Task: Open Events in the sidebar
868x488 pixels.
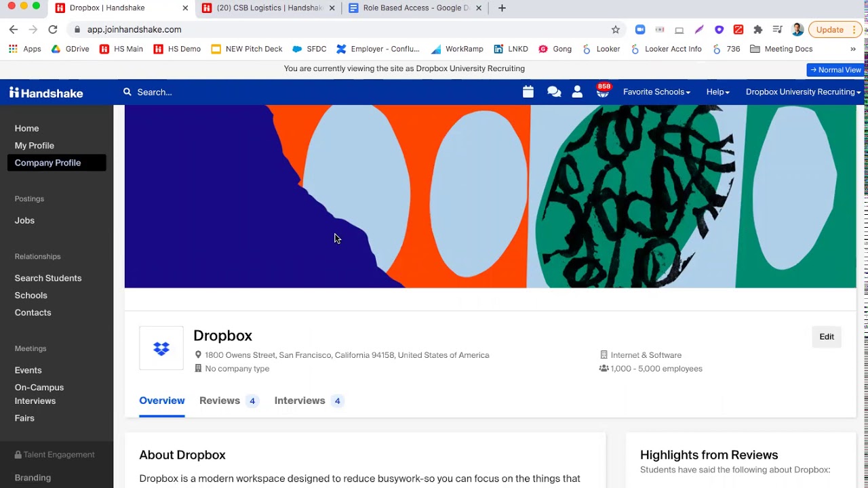Action: [28, 370]
